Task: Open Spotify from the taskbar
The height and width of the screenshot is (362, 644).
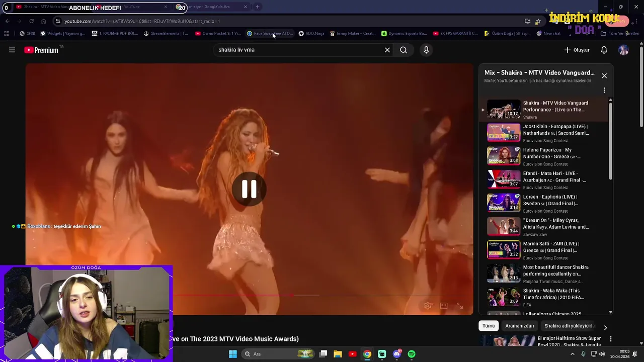Action: pos(412,354)
